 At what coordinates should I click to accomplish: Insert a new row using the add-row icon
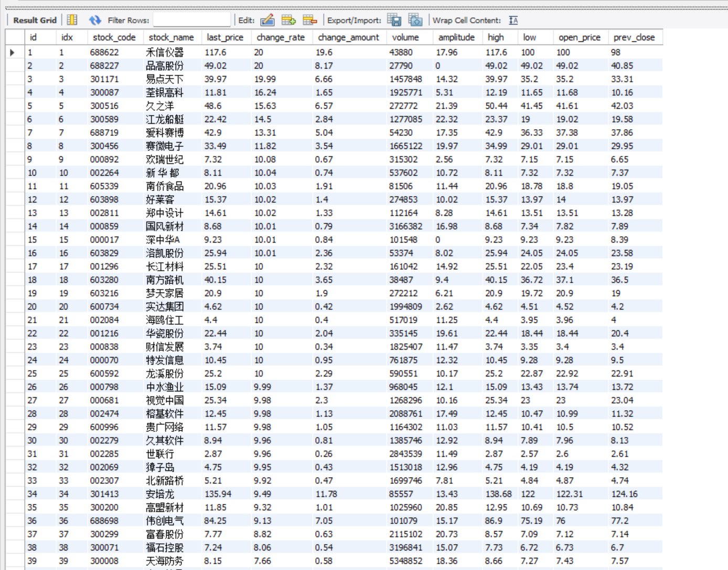[x=288, y=20]
